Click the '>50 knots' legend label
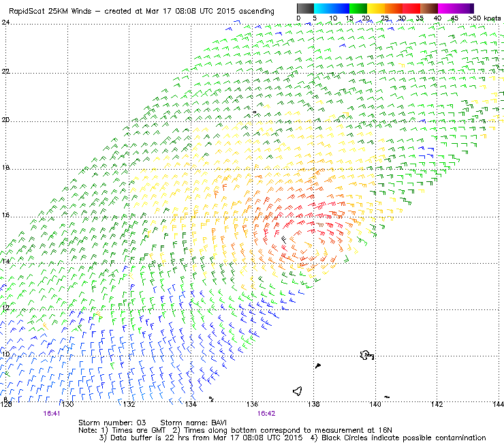This screenshot has height=443, width=504. coord(484,18)
